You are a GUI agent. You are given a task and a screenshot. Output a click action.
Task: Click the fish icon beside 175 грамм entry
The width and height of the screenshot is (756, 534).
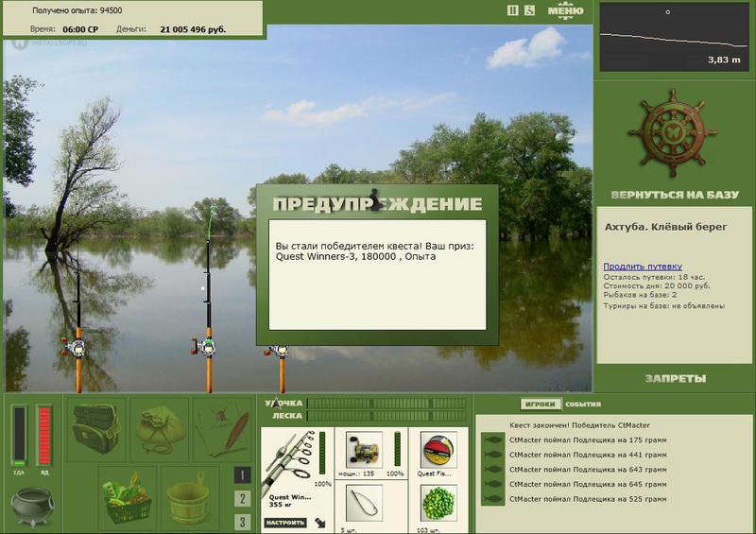[492, 439]
